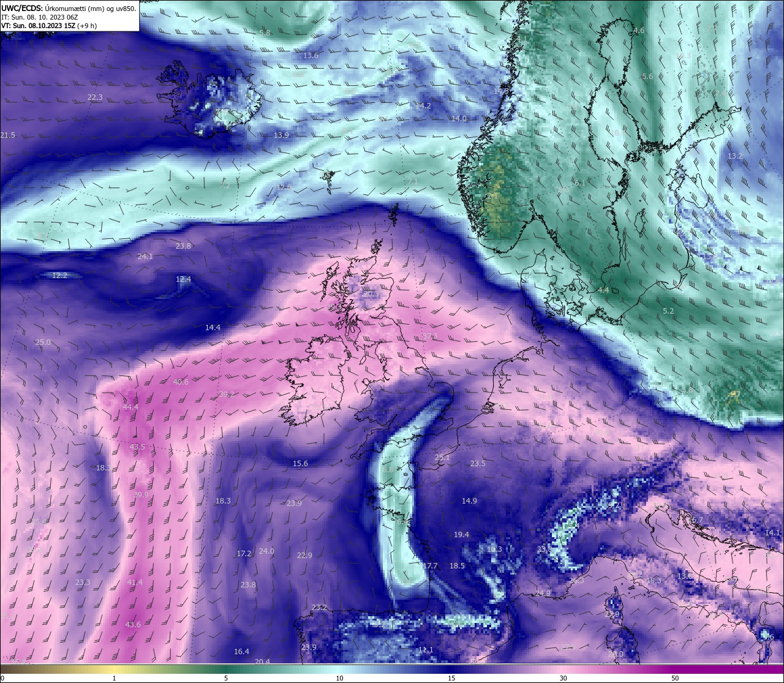The height and width of the screenshot is (683, 784).
Task: Click the map value "14.0"
Action: [x=459, y=119]
